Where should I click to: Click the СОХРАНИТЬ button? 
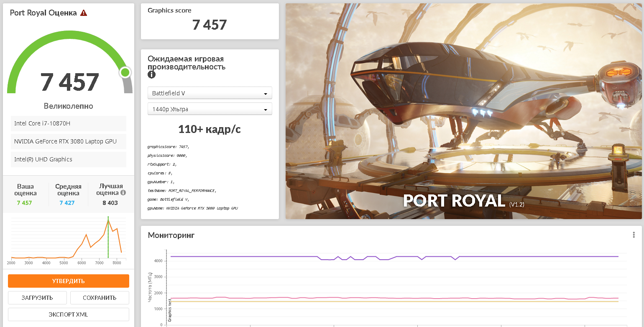point(100,298)
